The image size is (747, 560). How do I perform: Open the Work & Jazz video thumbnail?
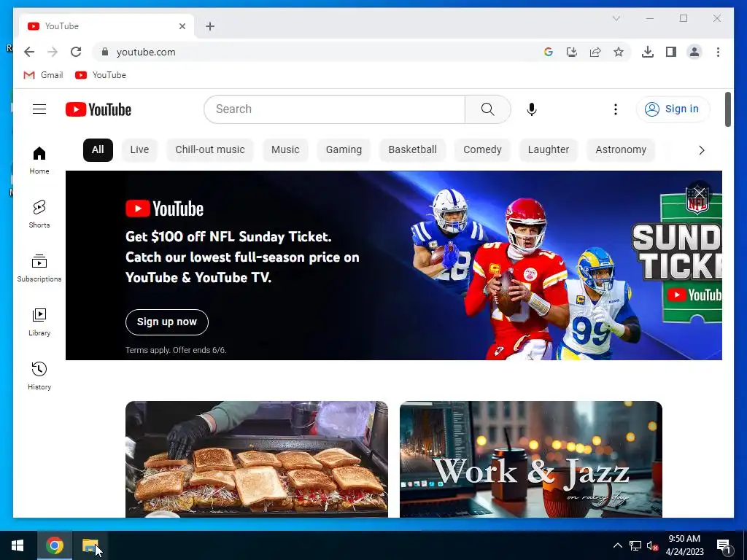click(531, 459)
